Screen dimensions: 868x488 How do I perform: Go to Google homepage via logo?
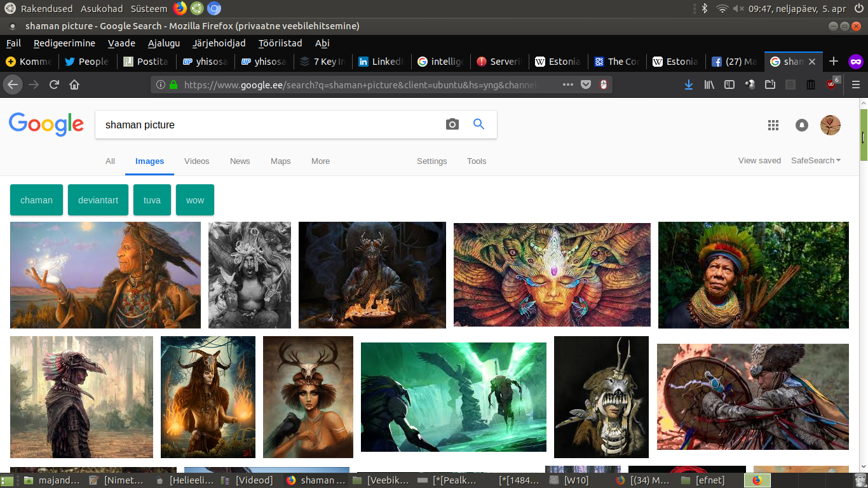[x=46, y=125]
